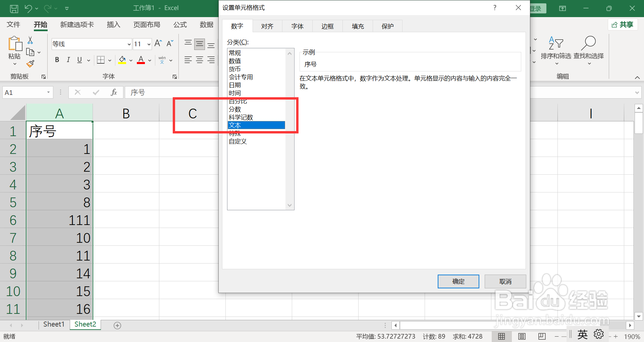This screenshot has height=342, width=644.
Task: Confirm with the 确定 button
Action: coord(458,281)
